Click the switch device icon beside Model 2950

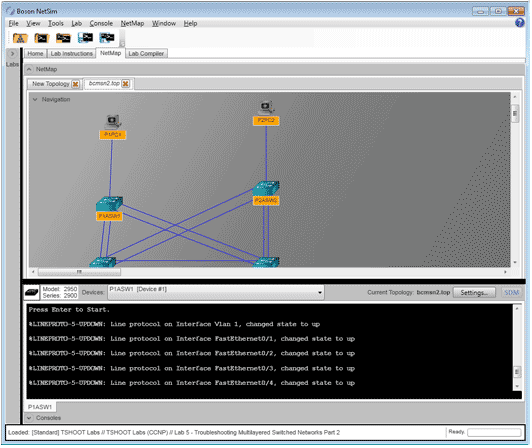(x=32, y=292)
